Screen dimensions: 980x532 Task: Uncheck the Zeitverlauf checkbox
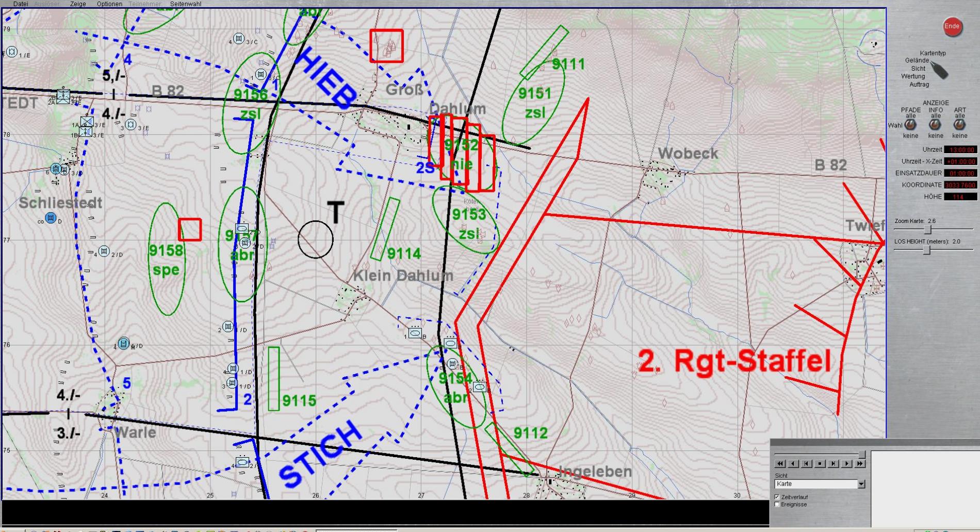tap(777, 497)
